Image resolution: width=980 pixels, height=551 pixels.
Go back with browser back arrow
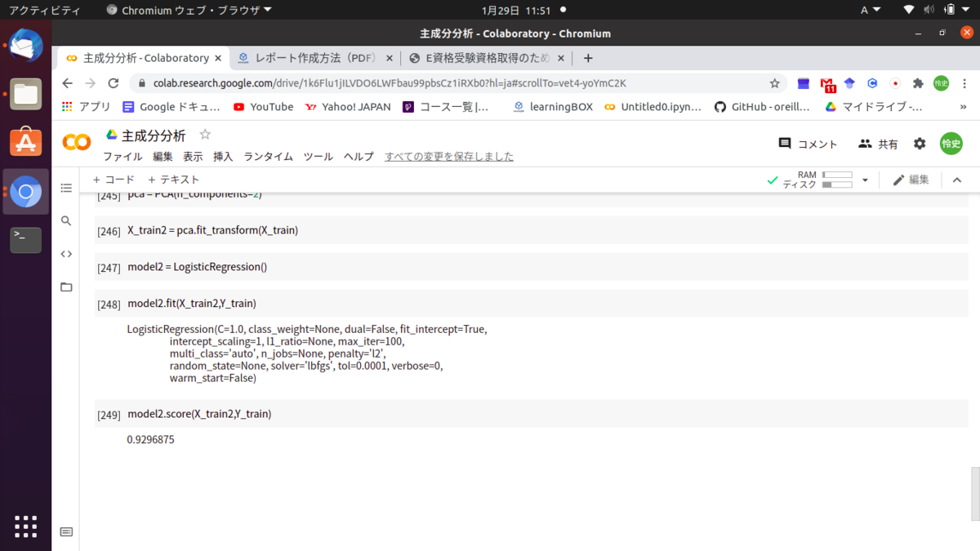pos(68,83)
